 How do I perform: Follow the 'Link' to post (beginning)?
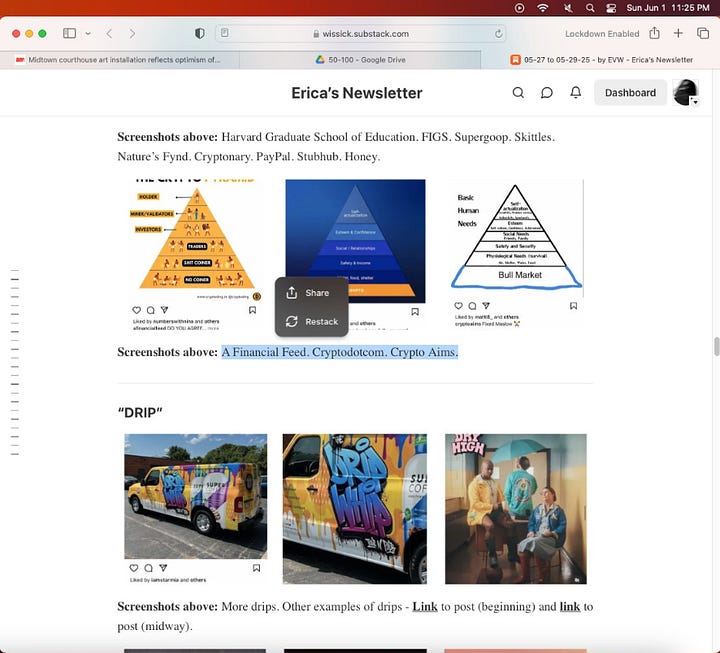pyautogui.click(x=425, y=607)
